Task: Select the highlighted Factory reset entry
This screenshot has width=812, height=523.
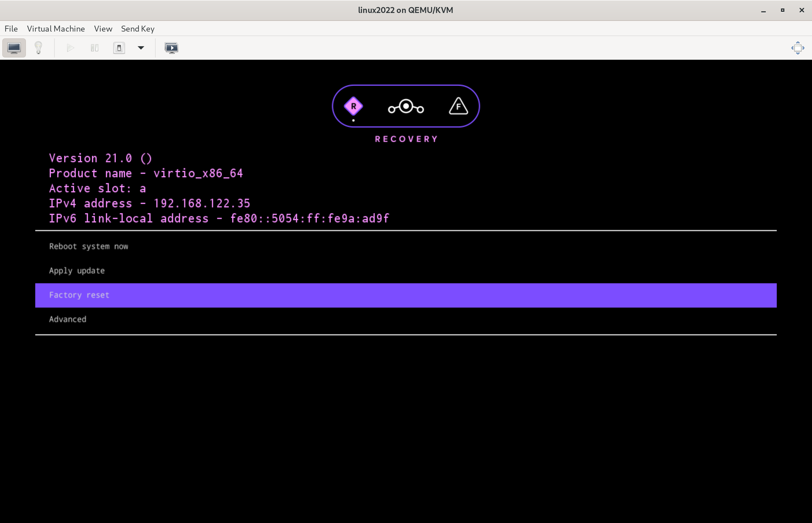Action: point(406,295)
